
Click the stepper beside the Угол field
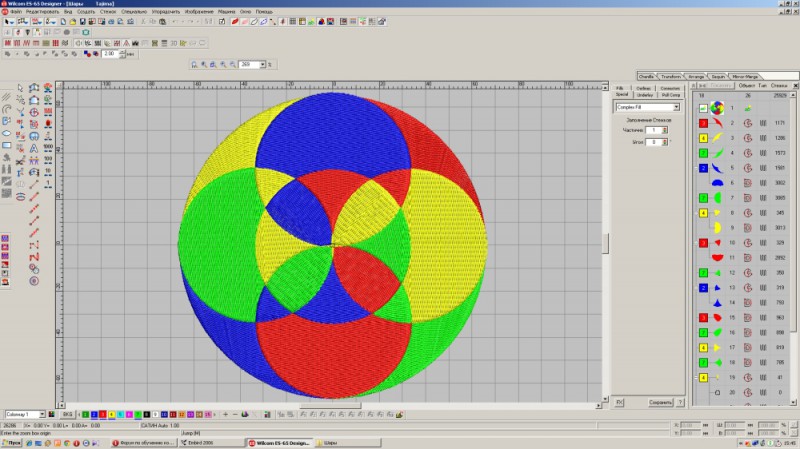point(665,142)
